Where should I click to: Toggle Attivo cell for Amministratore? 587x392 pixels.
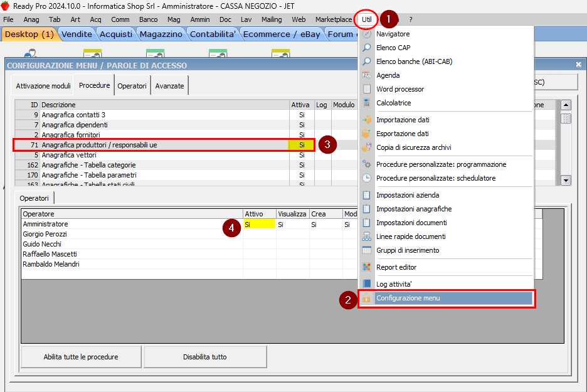click(260, 225)
